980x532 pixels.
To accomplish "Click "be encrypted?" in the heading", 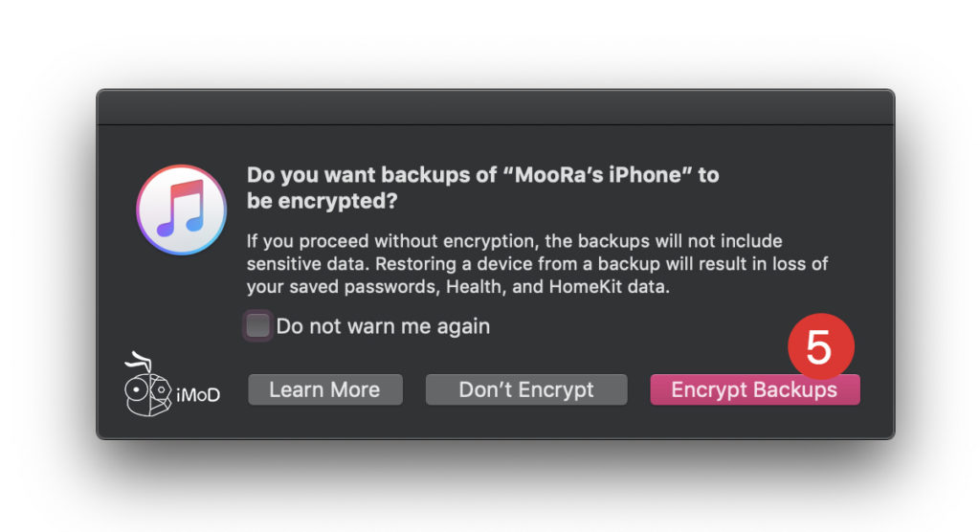I will click(x=323, y=203).
